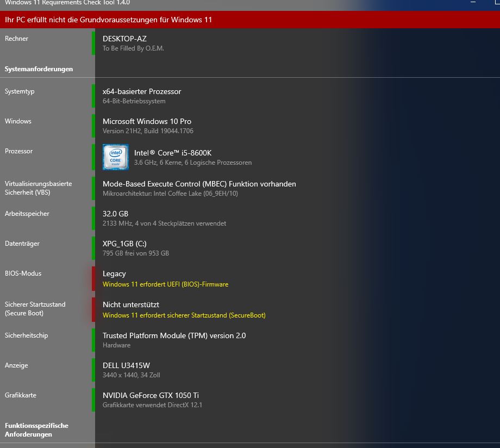Minimize the Requirements Check Tool window
This screenshot has height=448, width=500.
[473, 2]
